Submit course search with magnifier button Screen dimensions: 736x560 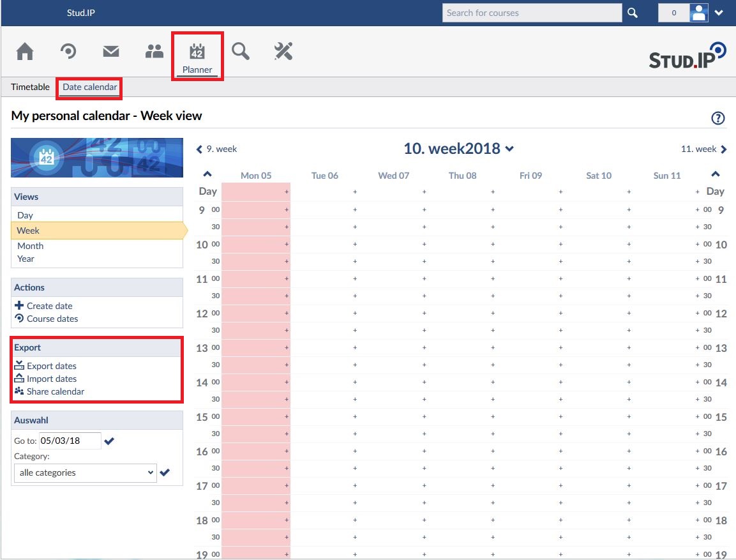(632, 13)
